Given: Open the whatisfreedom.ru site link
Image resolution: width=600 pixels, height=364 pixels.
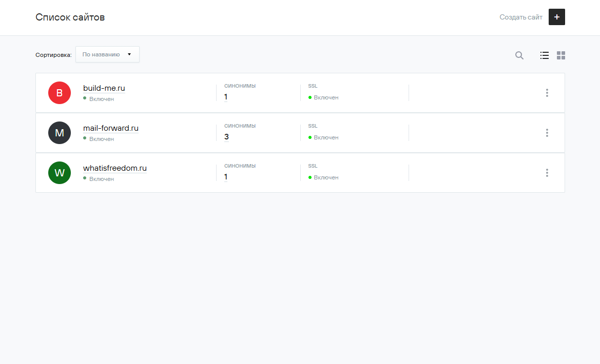Looking at the screenshot, I should click(x=115, y=168).
